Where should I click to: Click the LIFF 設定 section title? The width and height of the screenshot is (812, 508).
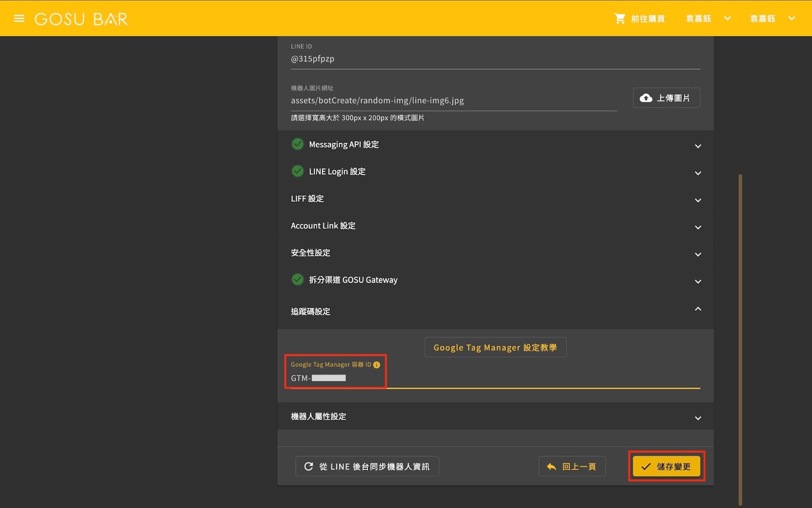coord(307,199)
